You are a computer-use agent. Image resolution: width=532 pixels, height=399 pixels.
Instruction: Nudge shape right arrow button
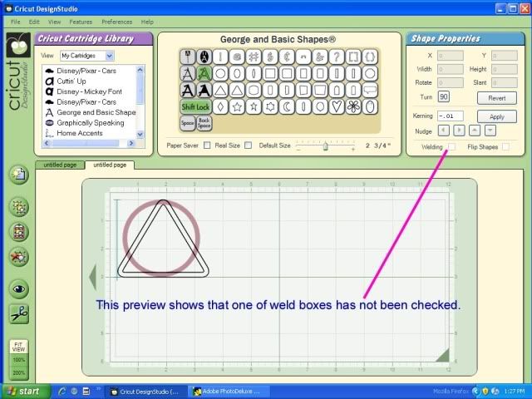tap(459, 131)
